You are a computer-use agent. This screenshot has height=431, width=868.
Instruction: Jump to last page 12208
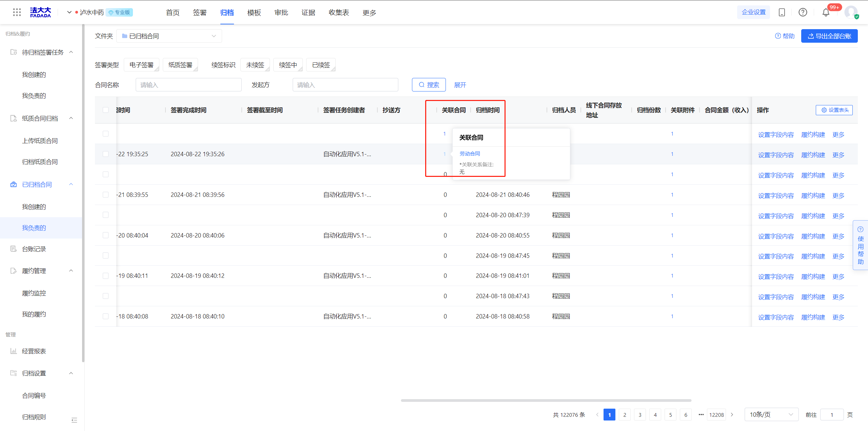(716, 415)
